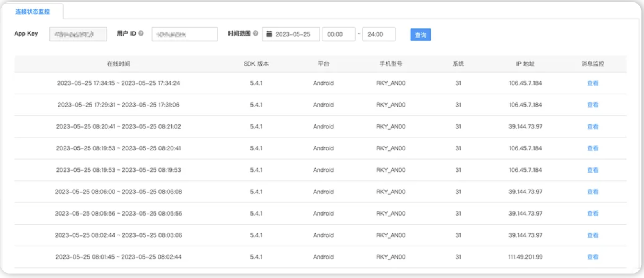Image resolution: width=644 pixels, height=278 pixels.
Task: Click system value 31 in the 08:19:53 ~ 08:20:41 row
Action: click(458, 148)
